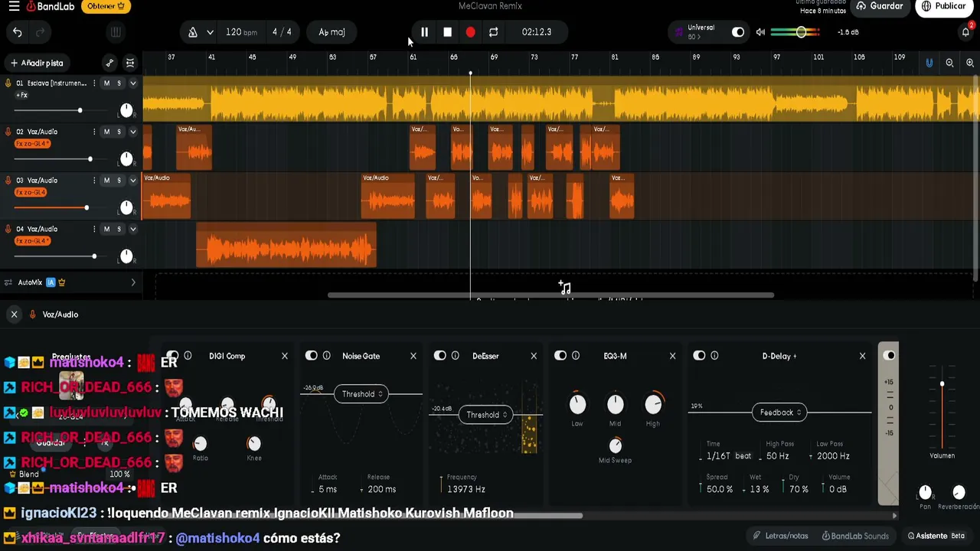Collapse the track headers with the compress icon

pyautogui.click(x=130, y=63)
